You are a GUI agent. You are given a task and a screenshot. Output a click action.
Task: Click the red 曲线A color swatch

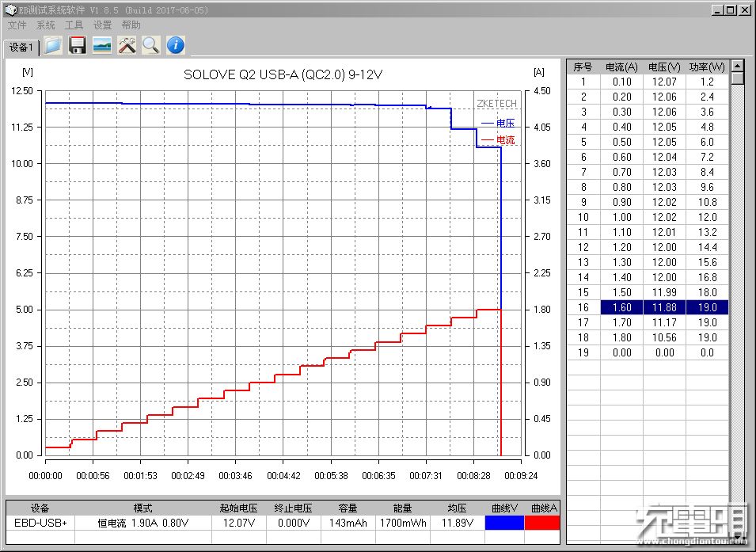click(542, 523)
